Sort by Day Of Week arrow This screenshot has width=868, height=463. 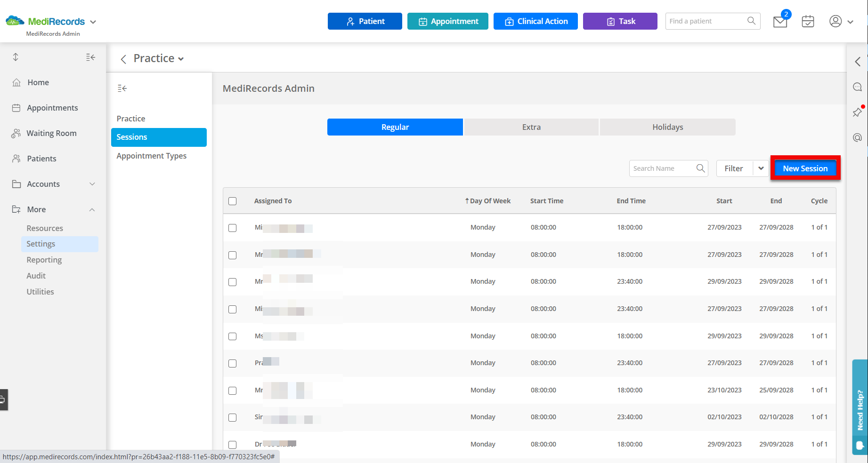(467, 201)
